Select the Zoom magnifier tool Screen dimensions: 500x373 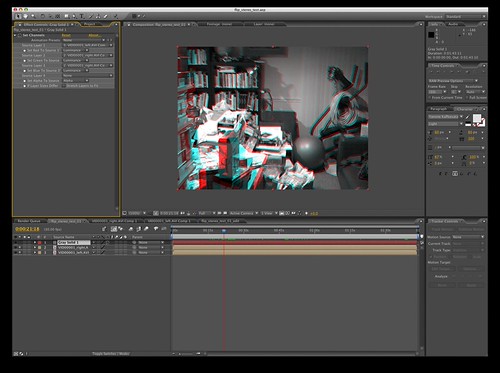(x=33, y=16)
